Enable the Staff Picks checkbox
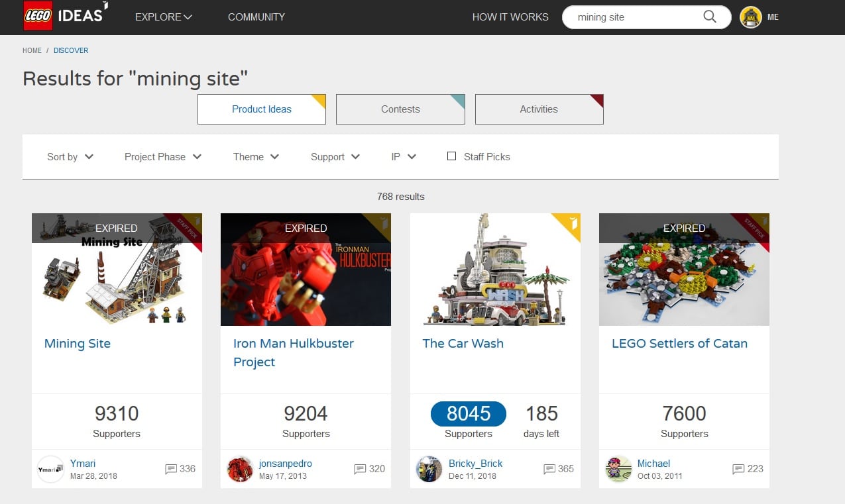This screenshot has width=845, height=504. (451, 156)
